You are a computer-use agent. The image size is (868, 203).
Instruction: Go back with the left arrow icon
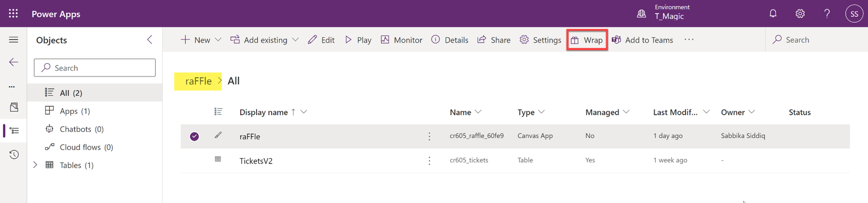click(14, 62)
